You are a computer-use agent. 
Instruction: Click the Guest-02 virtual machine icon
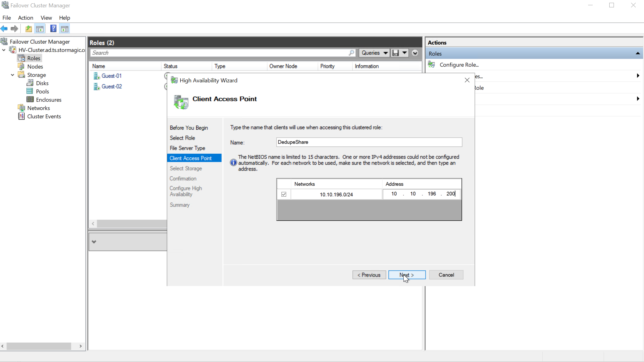click(x=96, y=87)
